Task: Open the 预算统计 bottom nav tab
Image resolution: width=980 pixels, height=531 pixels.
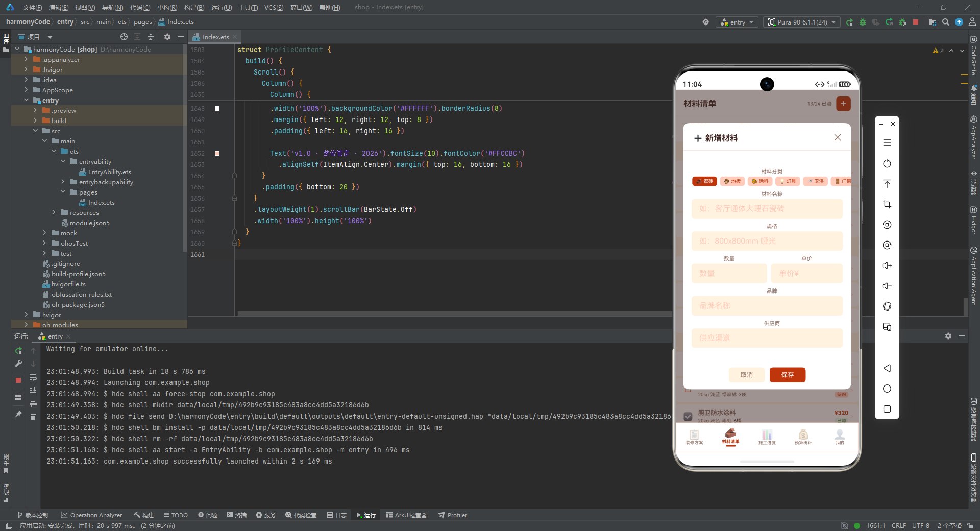Action: 803,437
